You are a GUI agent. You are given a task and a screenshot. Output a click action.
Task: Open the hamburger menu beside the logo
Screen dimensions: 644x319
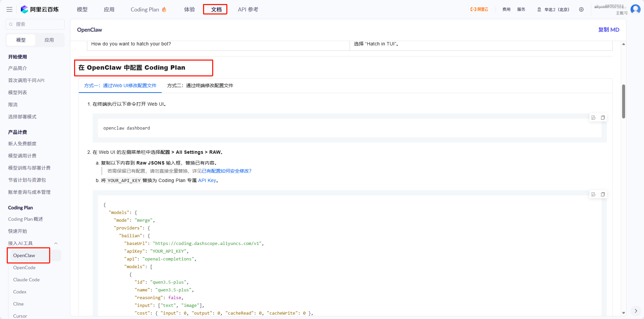pyautogui.click(x=9, y=9)
